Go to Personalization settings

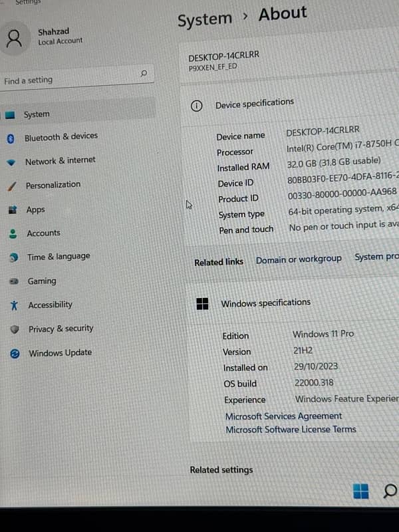[53, 185]
